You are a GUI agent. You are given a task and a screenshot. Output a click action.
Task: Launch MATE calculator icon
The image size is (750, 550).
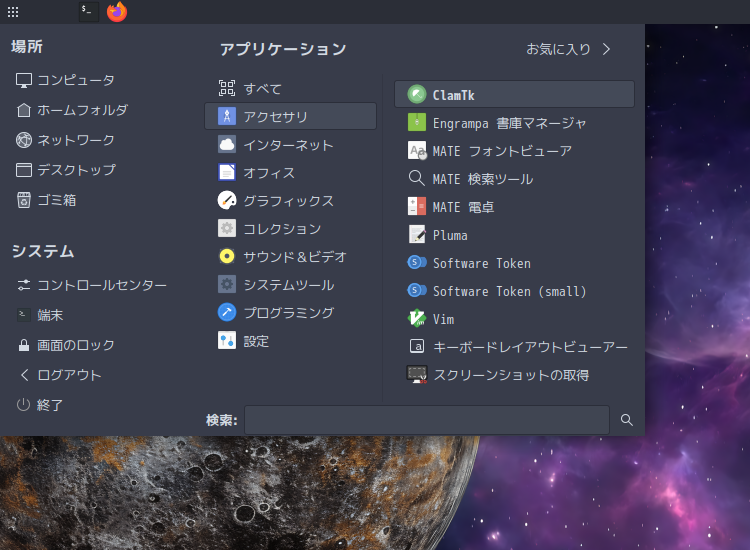coord(417,206)
